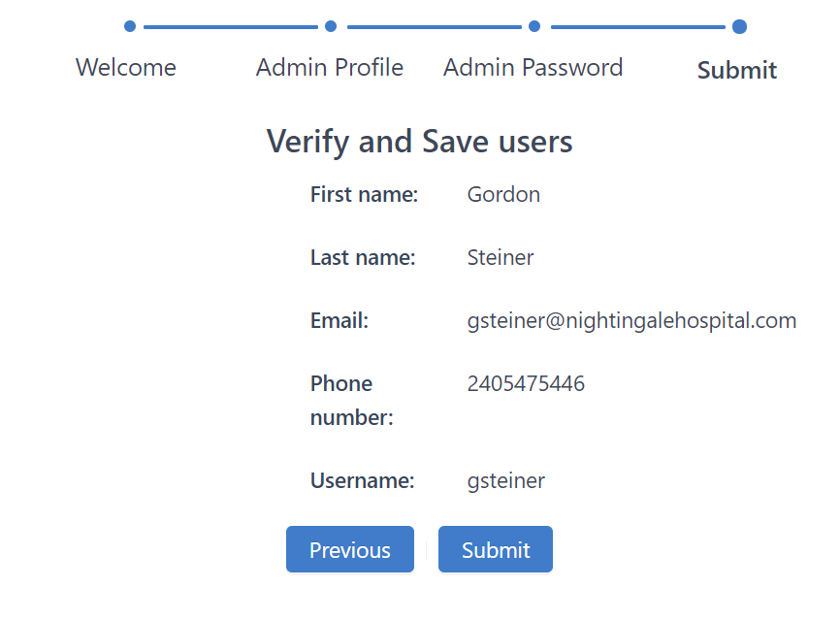Click the first name value Gordon

(x=503, y=194)
